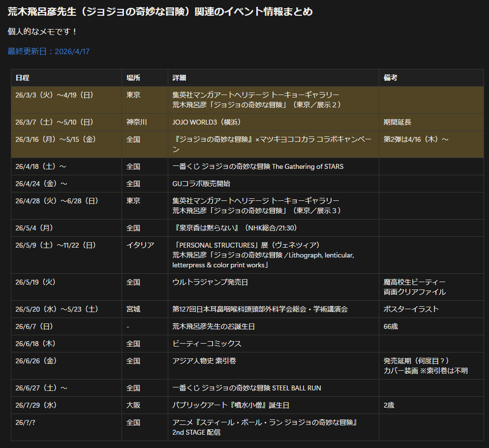Click the 66歳 note cell
This screenshot has width=489, height=448.
431,326
